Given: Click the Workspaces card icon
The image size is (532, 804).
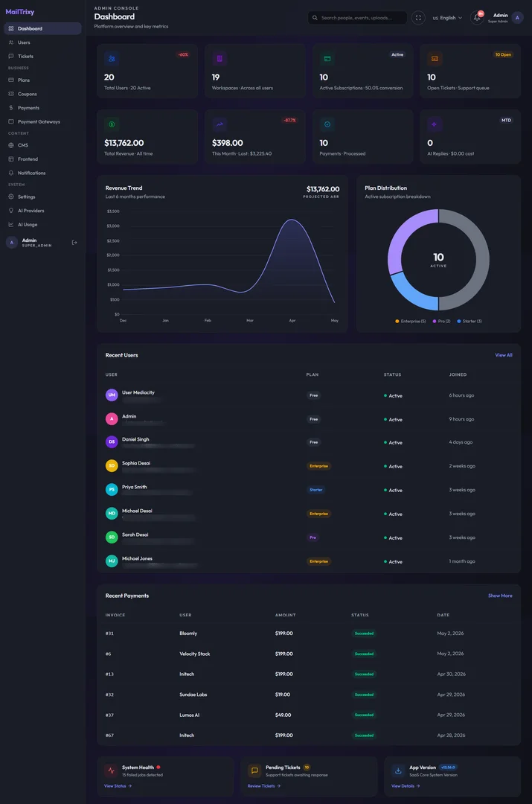Looking at the screenshot, I should pyautogui.click(x=219, y=59).
